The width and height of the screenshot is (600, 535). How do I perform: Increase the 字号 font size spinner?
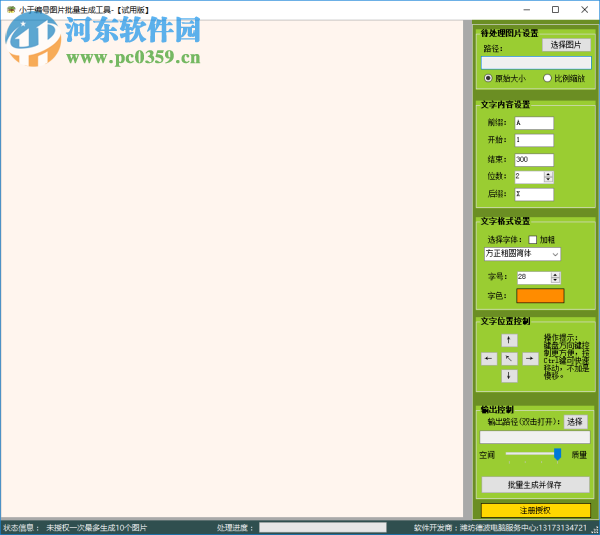(555, 275)
